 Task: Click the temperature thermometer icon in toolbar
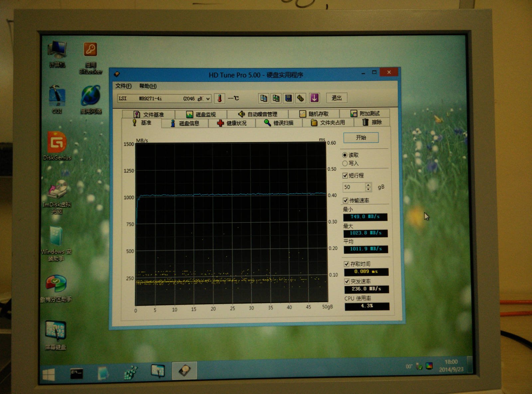pyautogui.click(x=219, y=98)
